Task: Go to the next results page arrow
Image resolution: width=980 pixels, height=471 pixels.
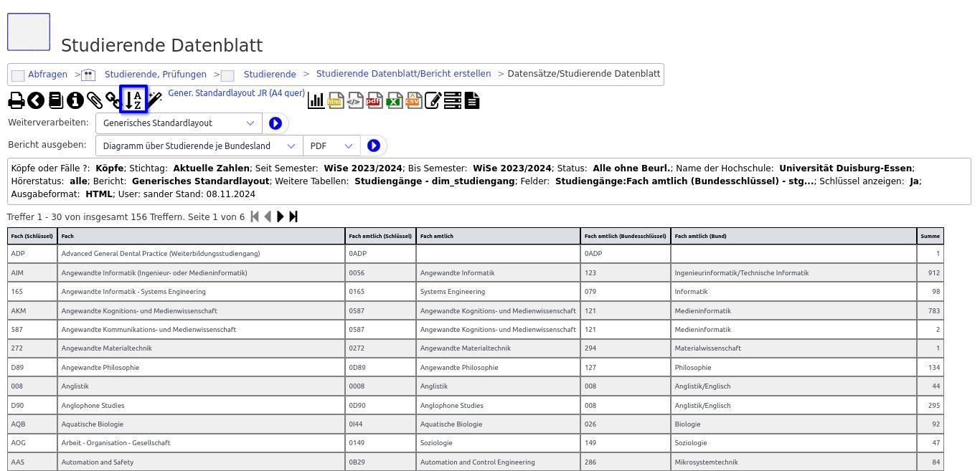Action: 281,217
